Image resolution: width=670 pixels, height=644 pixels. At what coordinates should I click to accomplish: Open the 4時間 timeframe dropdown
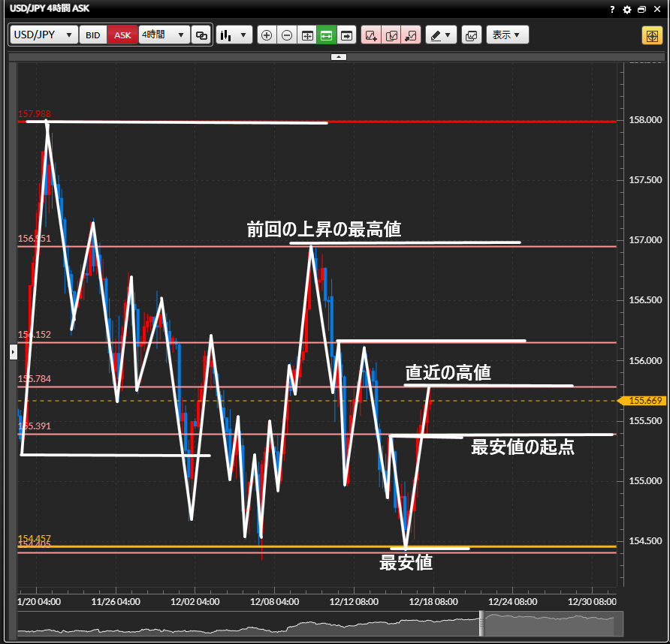tap(164, 35)
